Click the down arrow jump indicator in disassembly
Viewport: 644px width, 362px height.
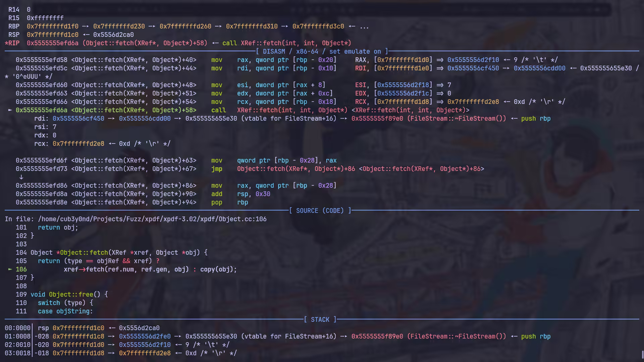point(21,177)
